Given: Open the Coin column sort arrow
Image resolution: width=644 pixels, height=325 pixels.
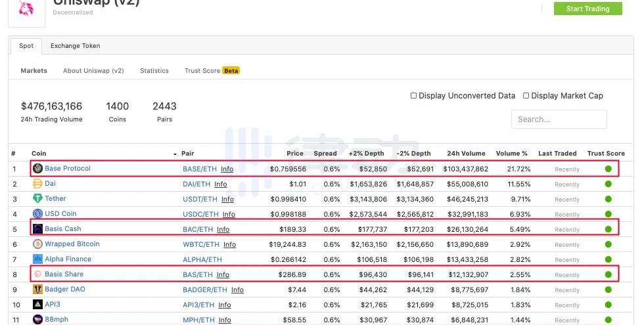Looking at the screenshot, I should [175, 154].
